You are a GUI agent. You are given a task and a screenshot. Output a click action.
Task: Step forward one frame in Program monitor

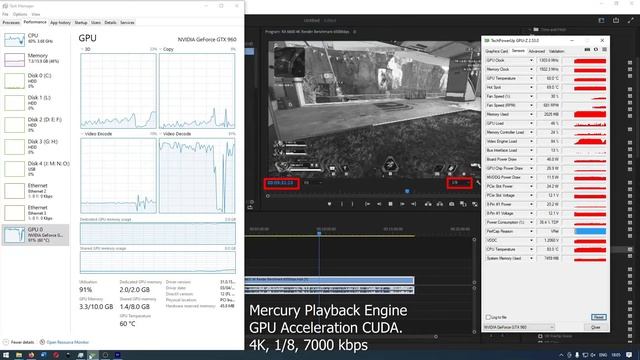402,204
